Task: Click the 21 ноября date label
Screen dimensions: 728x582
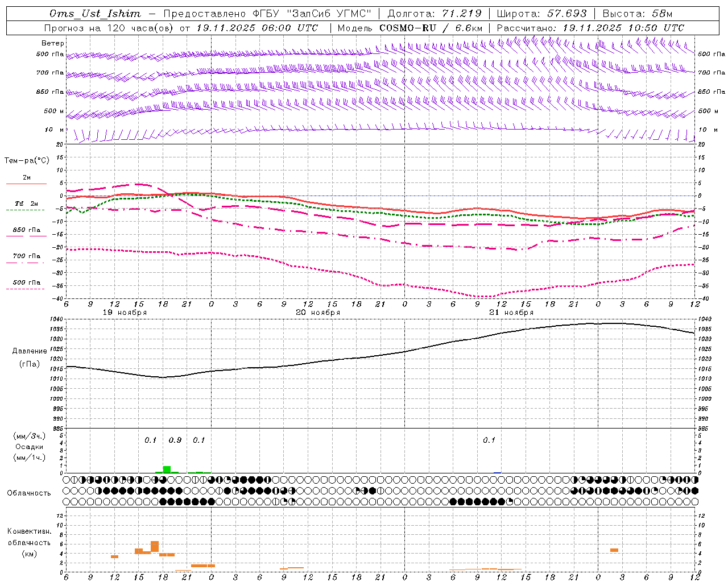Action: coord(511,313)
